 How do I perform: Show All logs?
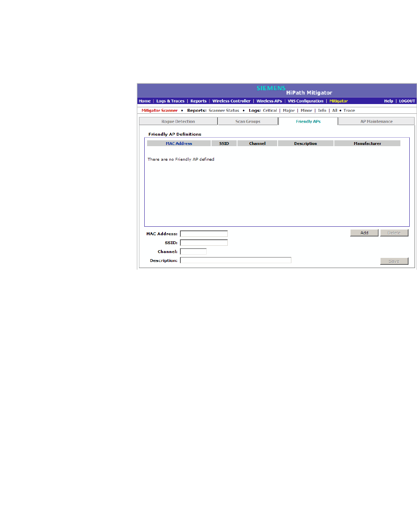click(x=335, y=111)
